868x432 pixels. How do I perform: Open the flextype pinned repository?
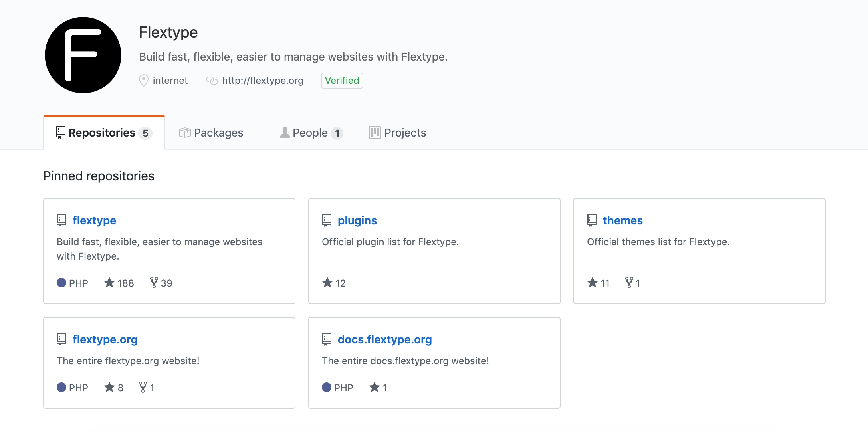[x=94, y=220]
